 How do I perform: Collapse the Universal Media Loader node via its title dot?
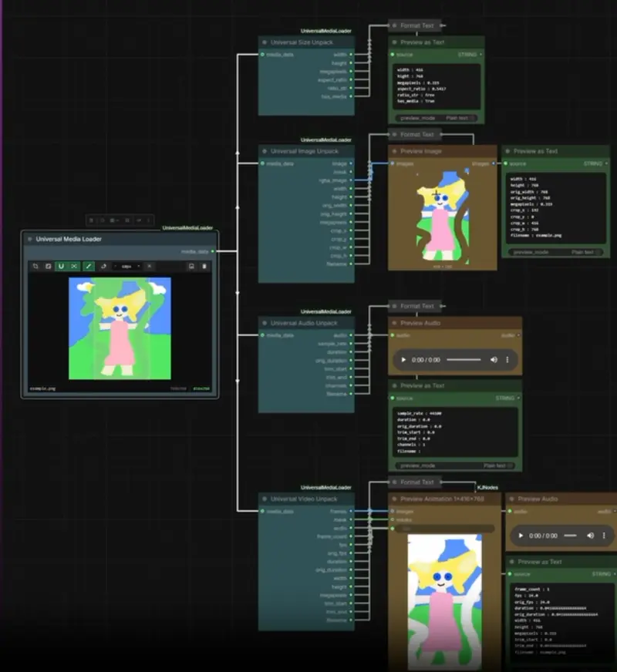[x=29, y=239]
